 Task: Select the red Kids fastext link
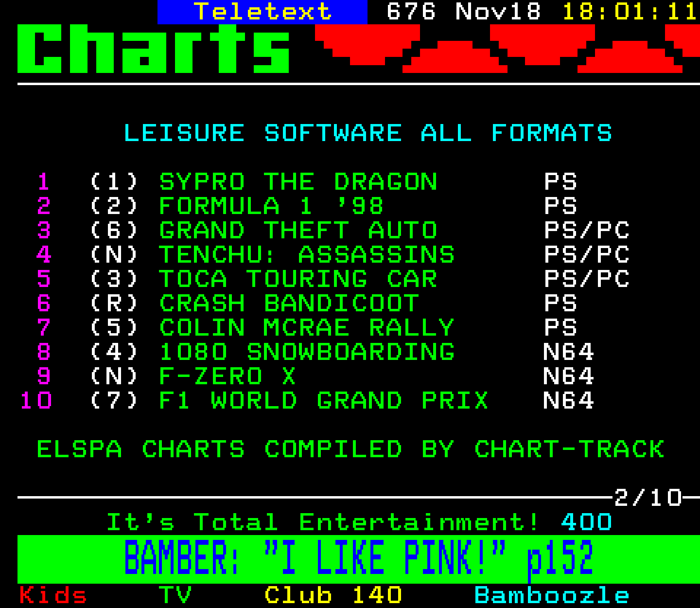pyautogui.click(x=53, y=595)
